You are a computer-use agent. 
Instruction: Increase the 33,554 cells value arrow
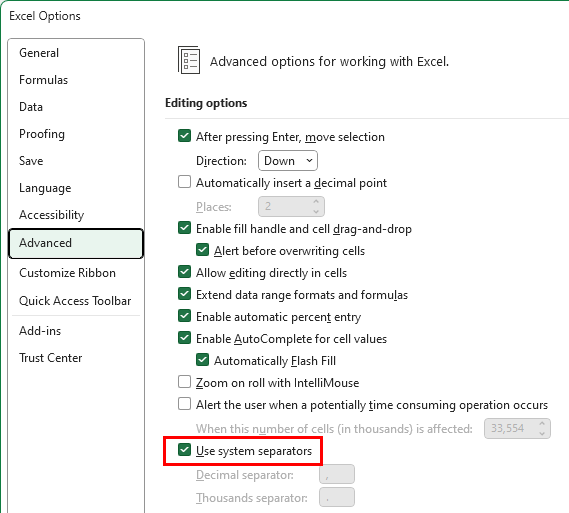tap(542, 424)
